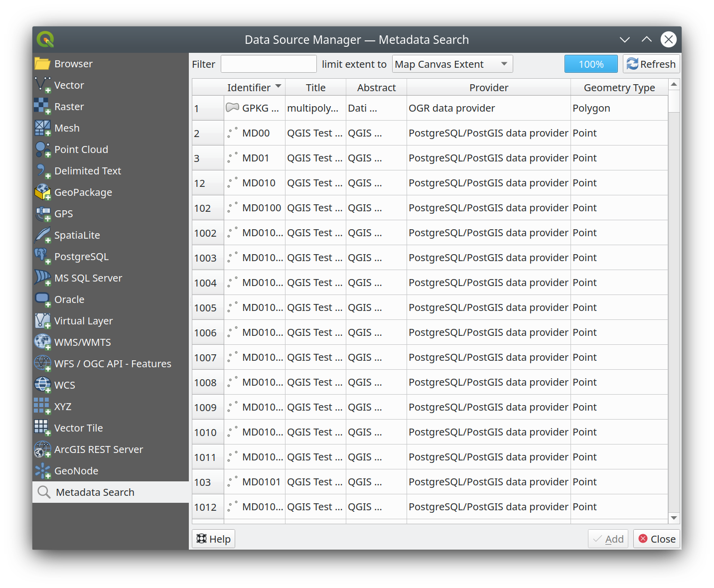Select the XYZ tiles icon
714x588 pixels.
pos(43,406)
